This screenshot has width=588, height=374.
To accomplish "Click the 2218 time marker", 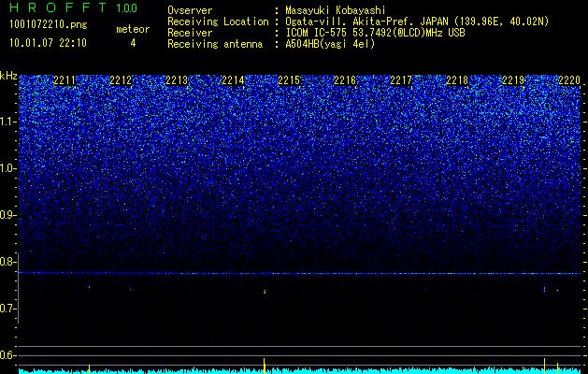I will [457, 80].
